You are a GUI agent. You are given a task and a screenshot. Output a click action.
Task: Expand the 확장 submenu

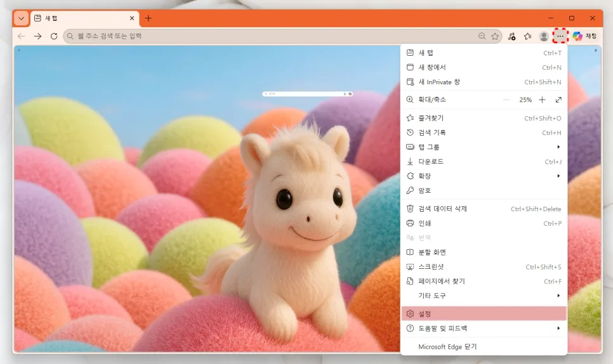pos(484,176)
